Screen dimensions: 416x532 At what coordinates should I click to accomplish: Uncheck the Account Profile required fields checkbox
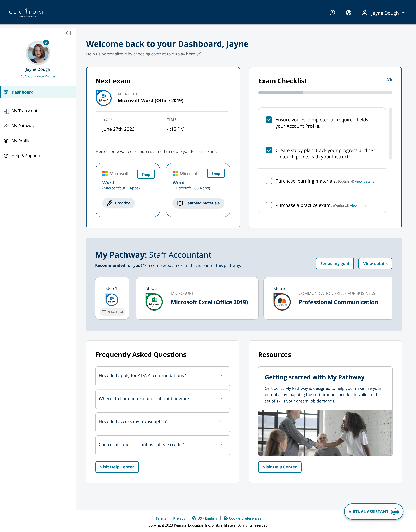tap(269, 120)
